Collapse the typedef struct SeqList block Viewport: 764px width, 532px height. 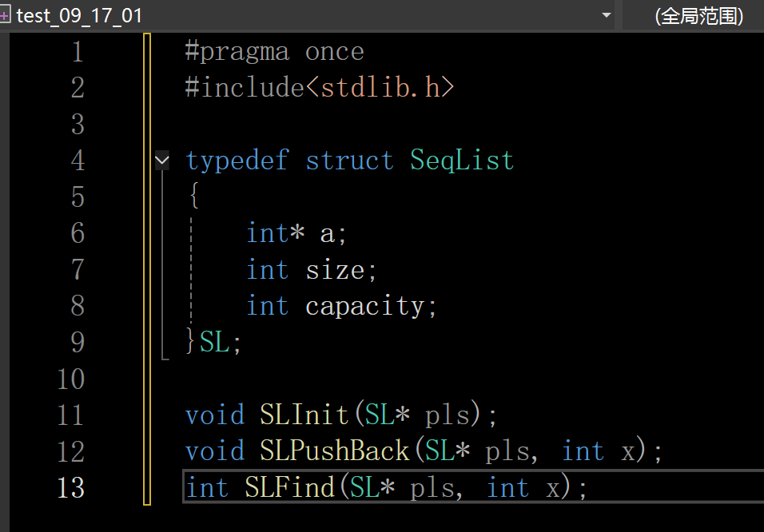162,161
